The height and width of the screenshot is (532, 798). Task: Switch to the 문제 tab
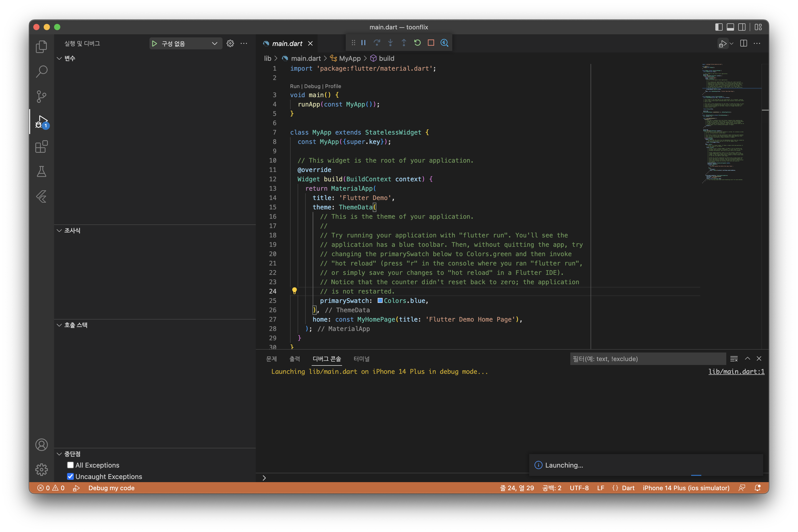[x=271, y=359]
